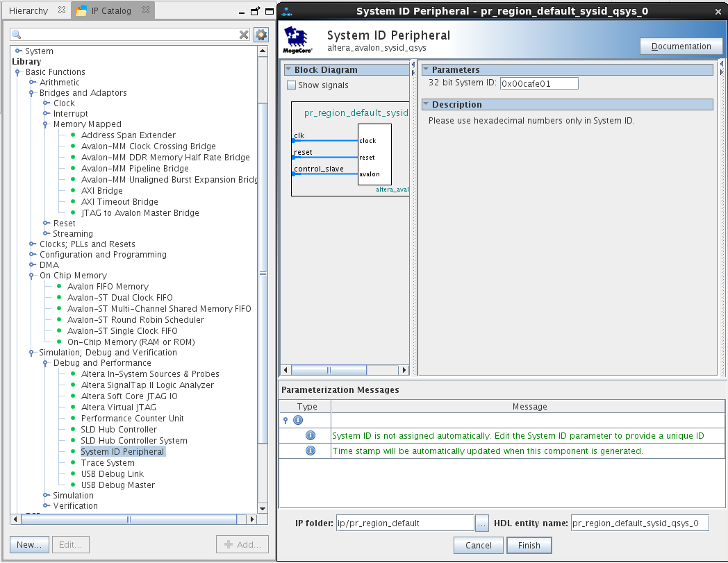The width and height of the screenshot is (728, 563).
Task: Click the MegaCore logo icon
Action: (x=297, y=40)
